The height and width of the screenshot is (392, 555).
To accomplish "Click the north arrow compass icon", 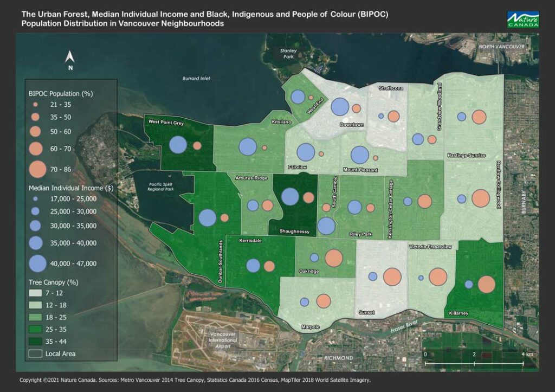I will [70, 60].
